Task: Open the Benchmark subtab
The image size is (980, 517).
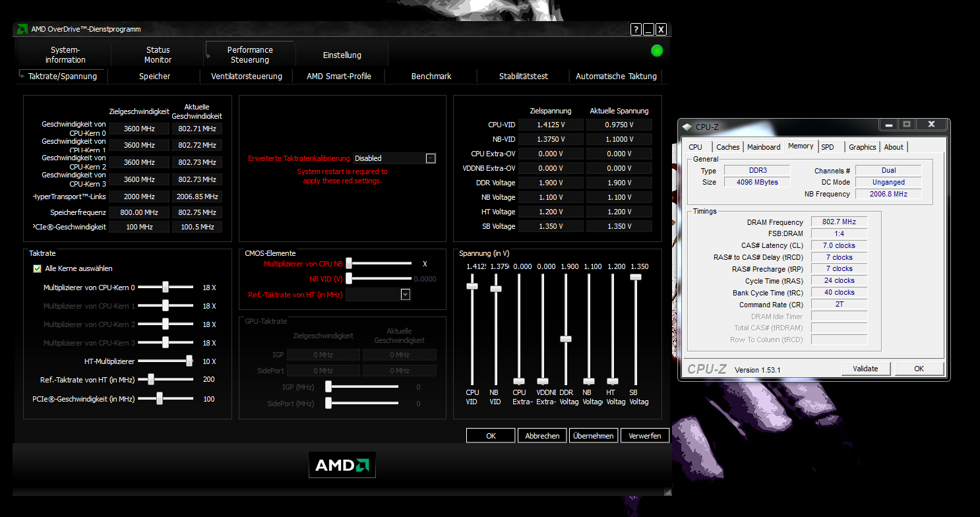Action: pos(431,76)
